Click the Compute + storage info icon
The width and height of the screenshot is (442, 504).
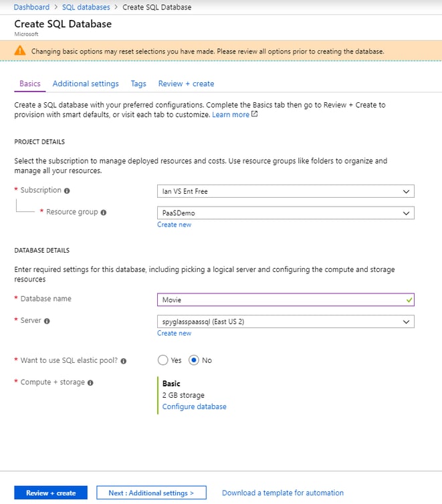[90, 383]
